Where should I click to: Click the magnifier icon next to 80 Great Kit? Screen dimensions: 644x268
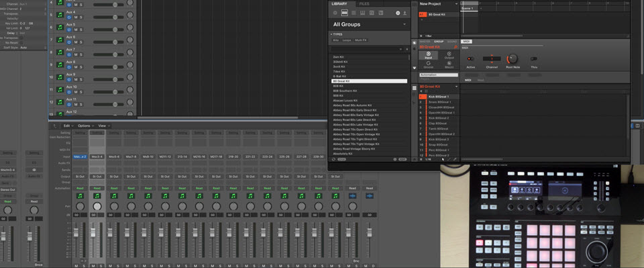pyautogui.click(x=456, y=47)
